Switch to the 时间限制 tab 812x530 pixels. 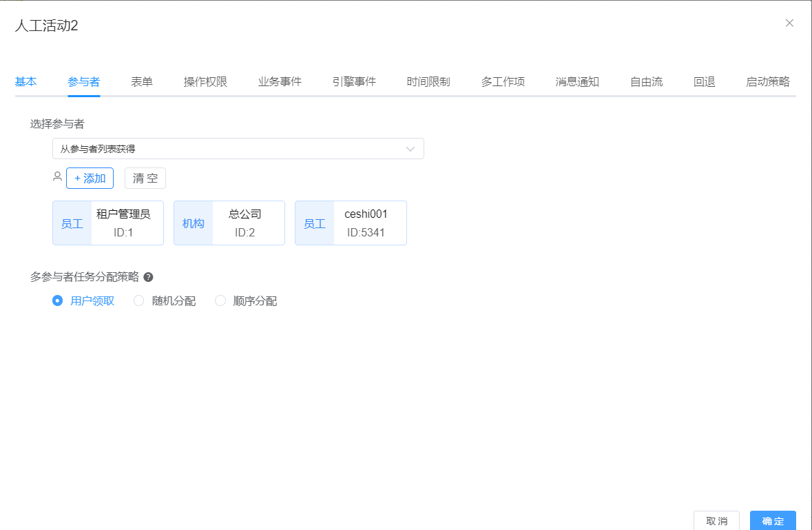tap(428, 82)
